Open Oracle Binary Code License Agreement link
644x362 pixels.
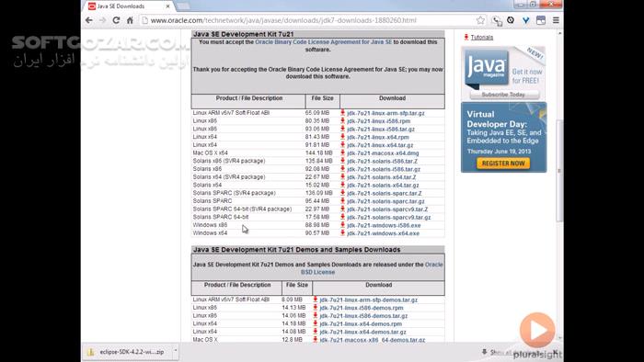point(324,42)
